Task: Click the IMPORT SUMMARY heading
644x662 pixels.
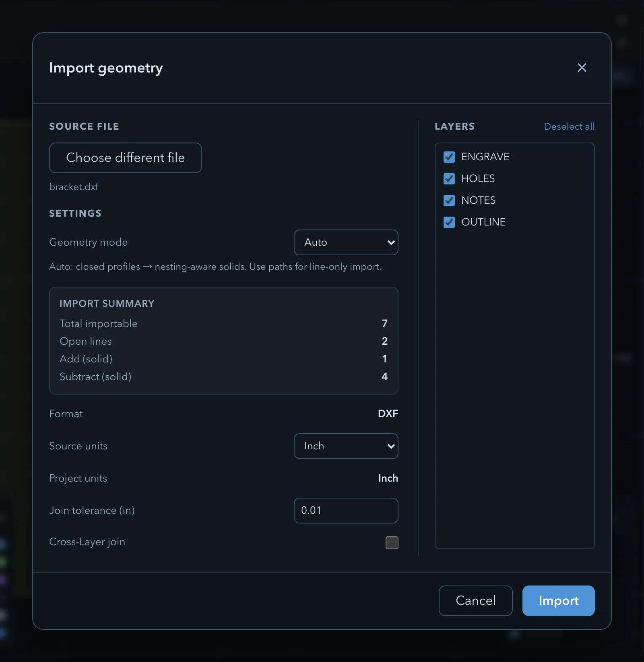Action: [x=107, y=304]
